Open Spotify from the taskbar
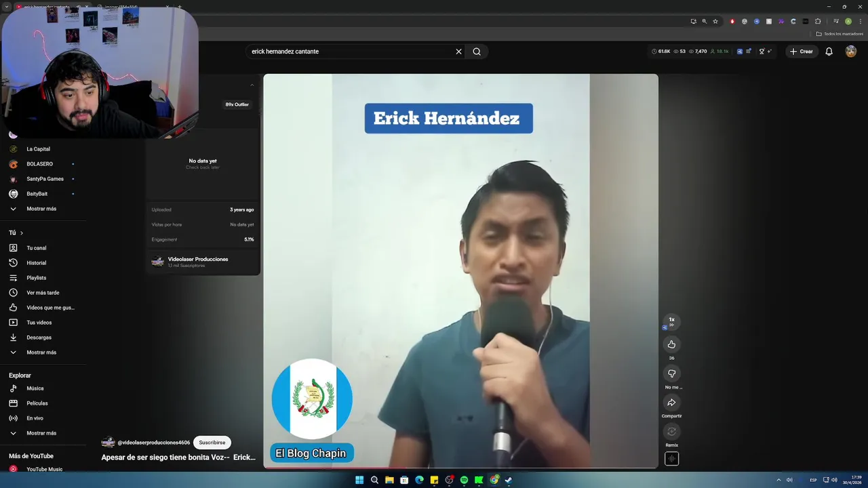Screen dimensions: 868x488 (464, 480)
